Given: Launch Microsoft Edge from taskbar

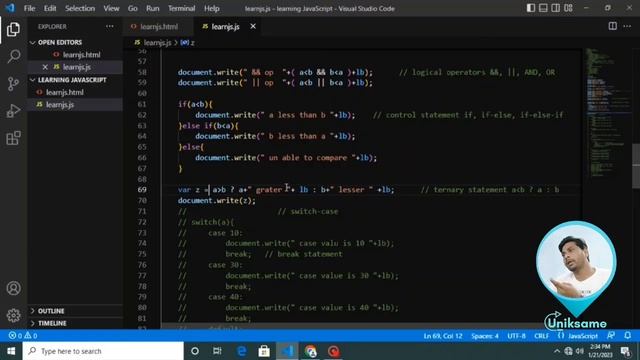Looking at the screenshot, I should (x=242, y=351).
